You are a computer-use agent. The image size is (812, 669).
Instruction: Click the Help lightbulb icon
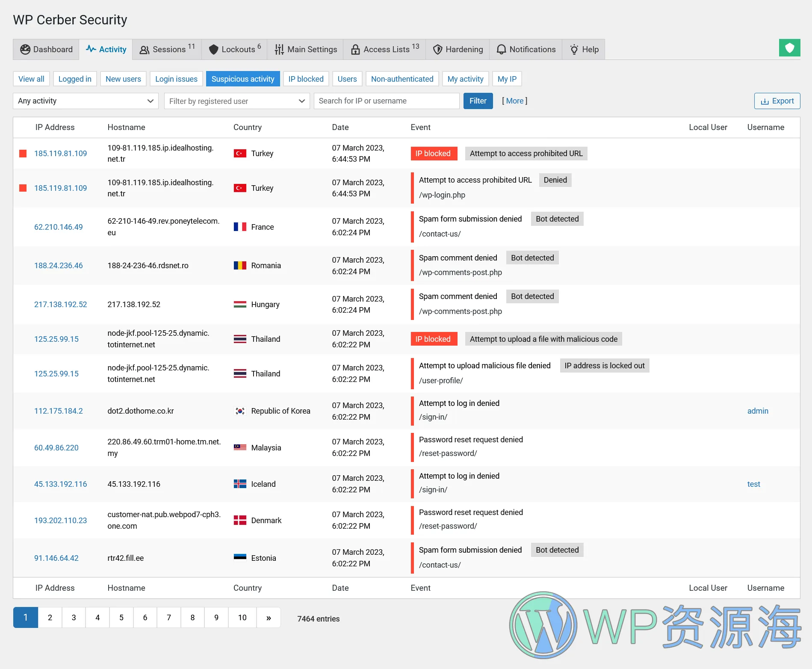click(574, 50)
